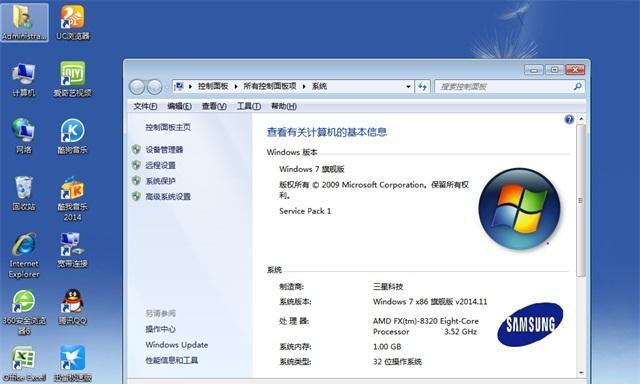Open the 高级系统设置 link
Image resolution: width=640 pixels, height=384 pixels.
168,197
